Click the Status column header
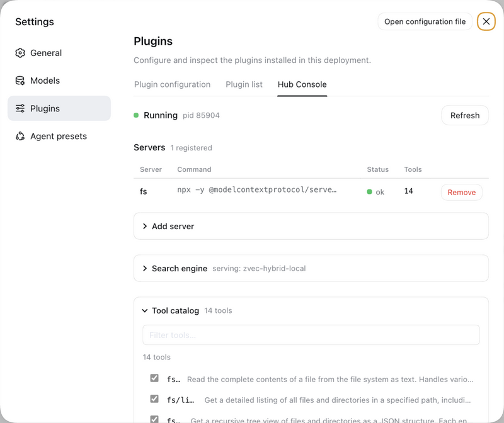Viewport: 504px width, 423px height. 377,169
